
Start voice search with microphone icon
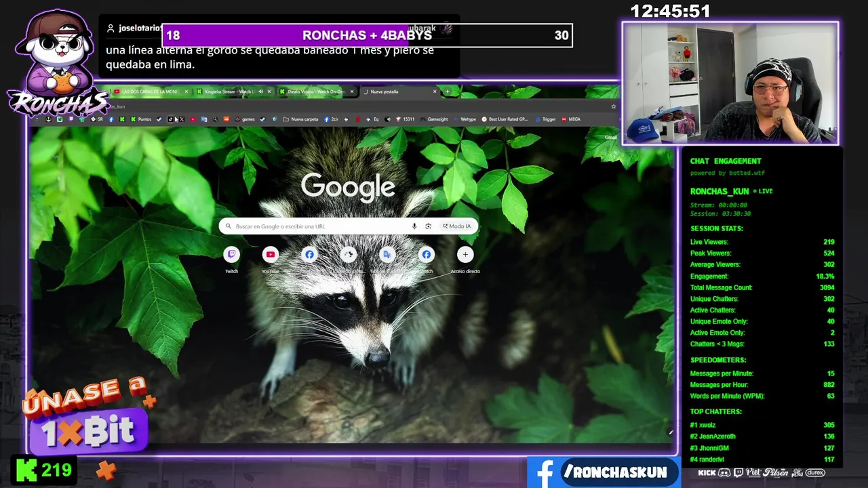[x=414, y=226]
